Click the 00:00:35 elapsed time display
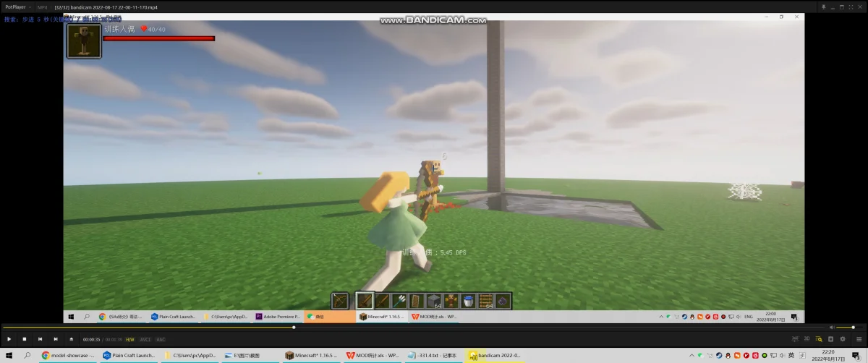The width and height of the screenshot is (868, 363). coord(91,339)
